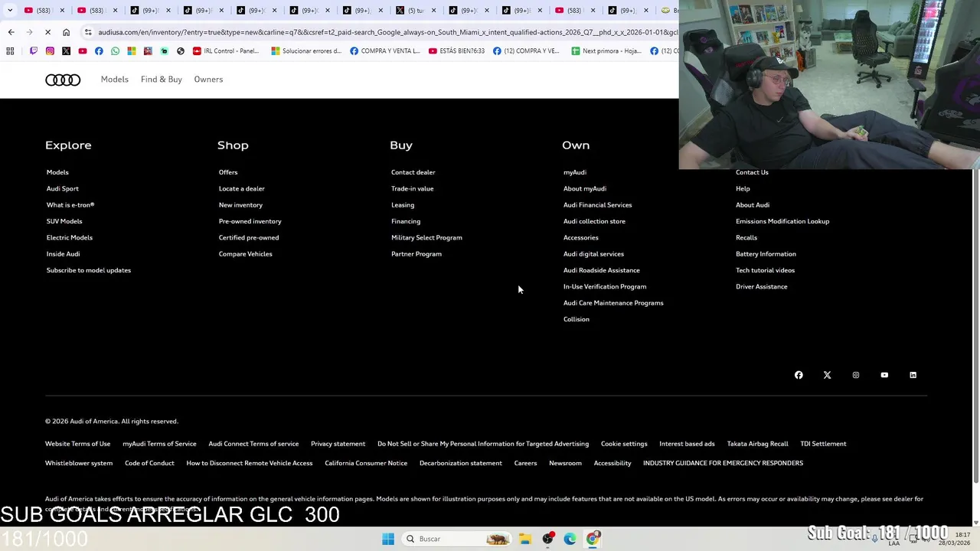Open the Microsoft bookmark icon
The height and width of the screenshot is (551, 980).
coord(132,51)
